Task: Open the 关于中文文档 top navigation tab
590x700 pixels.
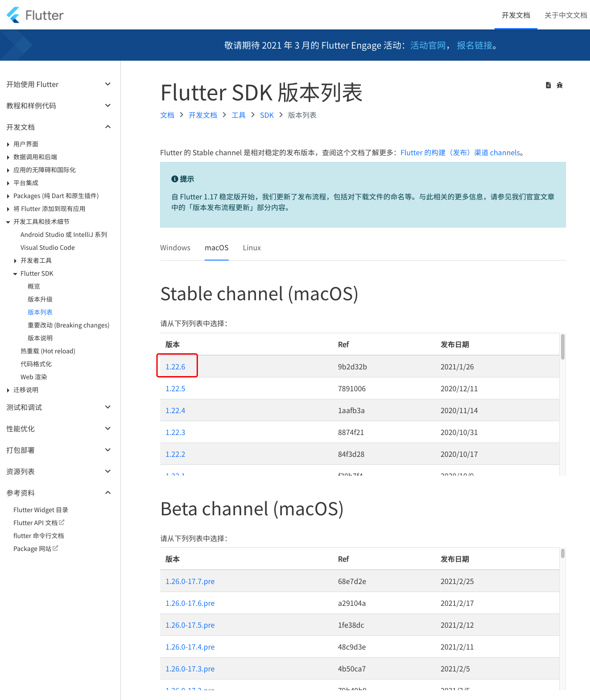Action: click(x=565, y=15)
